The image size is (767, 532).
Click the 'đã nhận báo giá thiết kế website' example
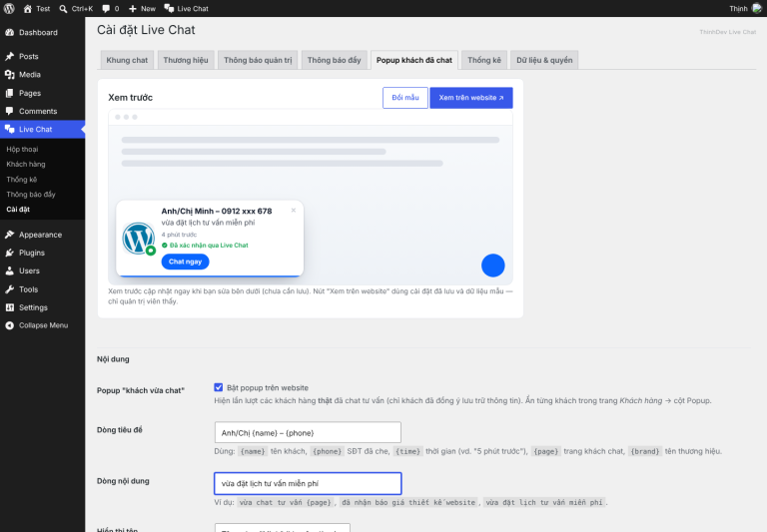[x=408, y=502]
